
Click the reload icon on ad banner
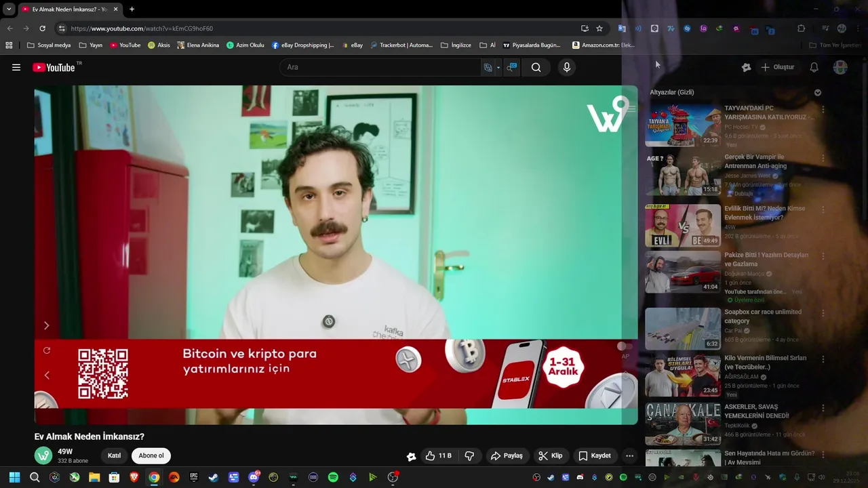pos(47,350)
